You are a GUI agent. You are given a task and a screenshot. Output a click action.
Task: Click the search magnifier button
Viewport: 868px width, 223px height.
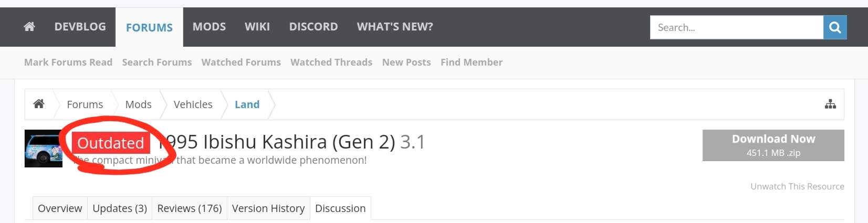(835, 27)
